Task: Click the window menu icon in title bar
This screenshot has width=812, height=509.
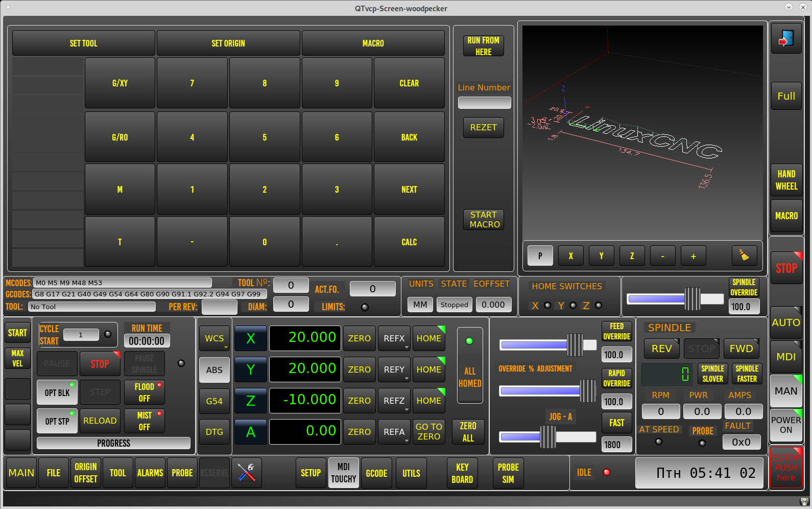Action: pyautogui.click(x=8, y=8)
